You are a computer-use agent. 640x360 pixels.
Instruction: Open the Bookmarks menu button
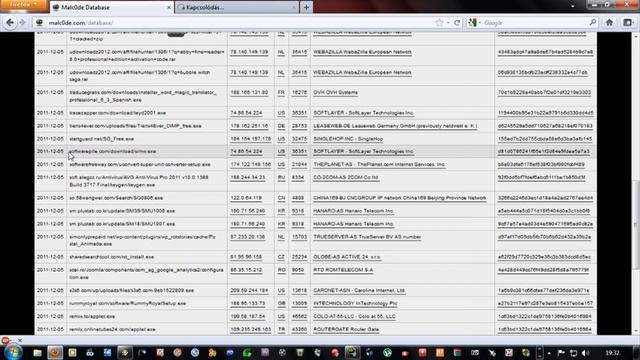coord(629,23)
